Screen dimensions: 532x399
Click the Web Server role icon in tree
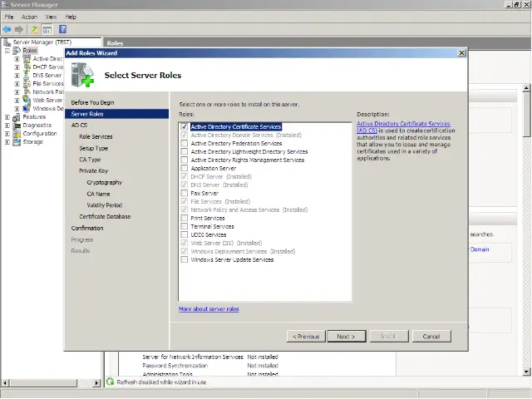point(27,100)
